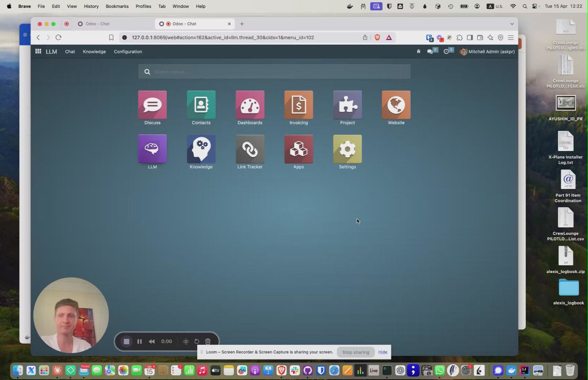
Task: Open Brave wallet icon
Action: (x=480, y=37)
